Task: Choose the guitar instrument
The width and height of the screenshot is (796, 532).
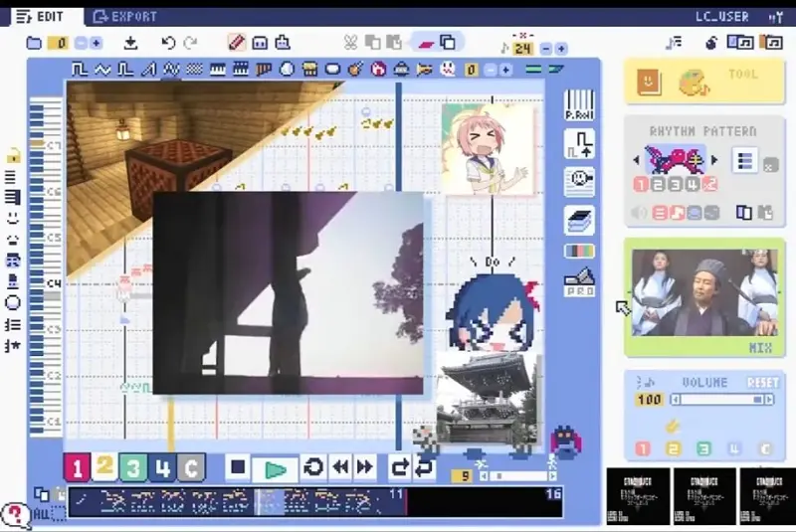Action: click(355, 69)
